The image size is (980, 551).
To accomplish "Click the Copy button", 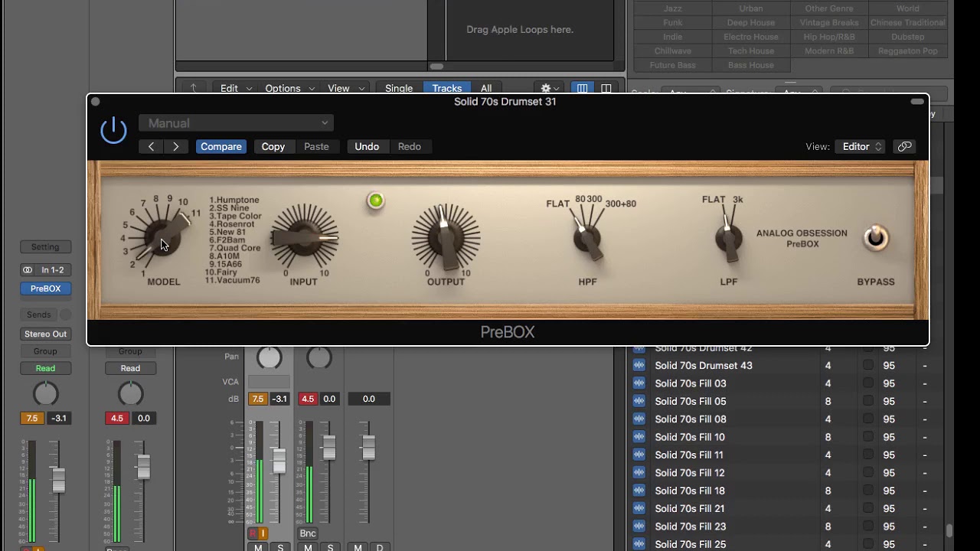I will tap(273, 146).
